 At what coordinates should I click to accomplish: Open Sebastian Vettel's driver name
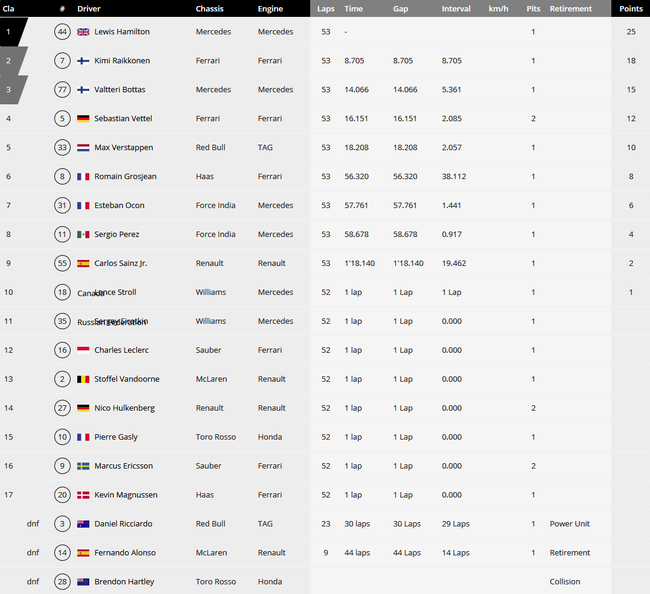[123, 119]
